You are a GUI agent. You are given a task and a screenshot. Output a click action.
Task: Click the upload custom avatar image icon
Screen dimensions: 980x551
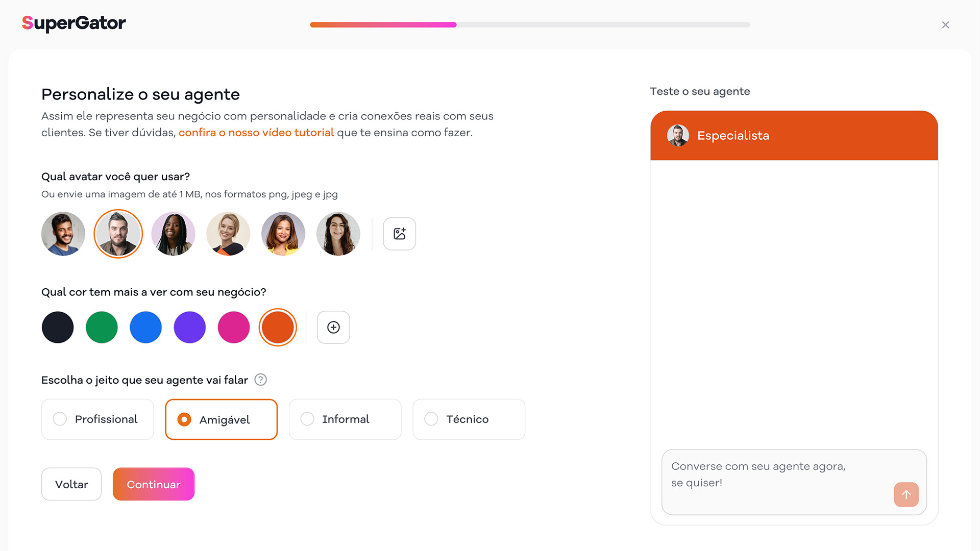pyautogui.click(x=399, y=234)
